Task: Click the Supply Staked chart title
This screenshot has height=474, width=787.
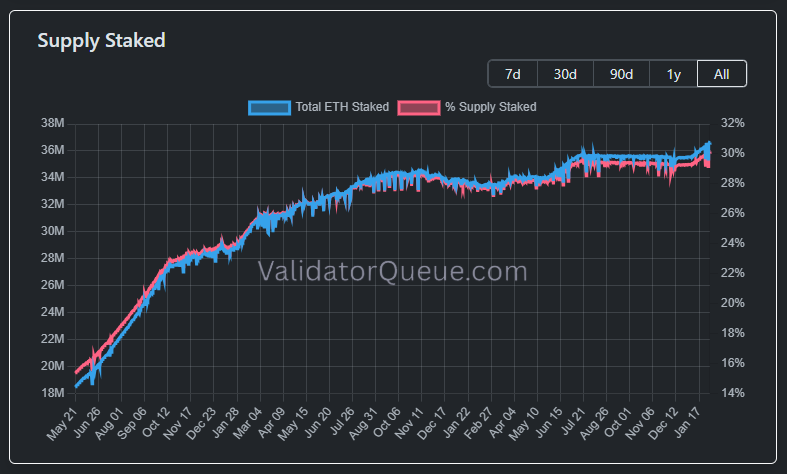Action: point(101,41)
